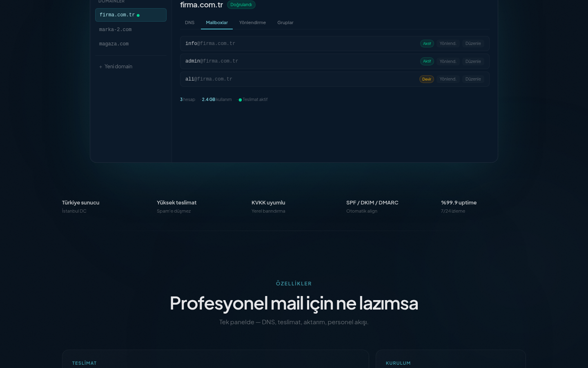Viewport: 588px width, 368px height.
Task: Click the 2.4 GB kullanım stat
Action: tap(216, 99)
